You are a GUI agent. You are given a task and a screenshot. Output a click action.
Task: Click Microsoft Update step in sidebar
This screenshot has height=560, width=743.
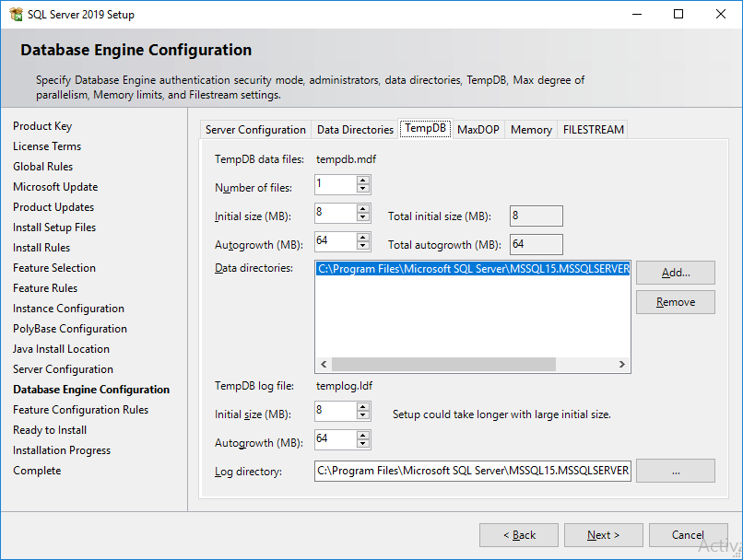point(55,187)
